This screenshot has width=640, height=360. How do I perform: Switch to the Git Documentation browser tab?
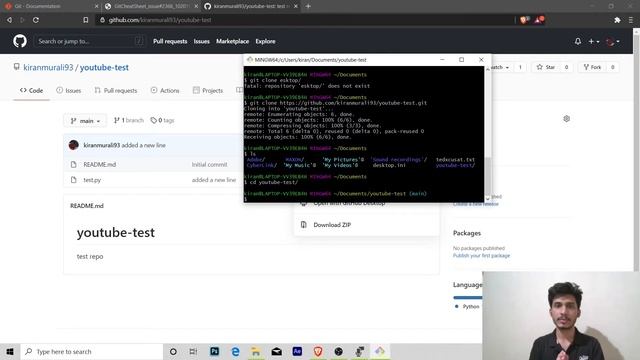[x=51, y=6]
